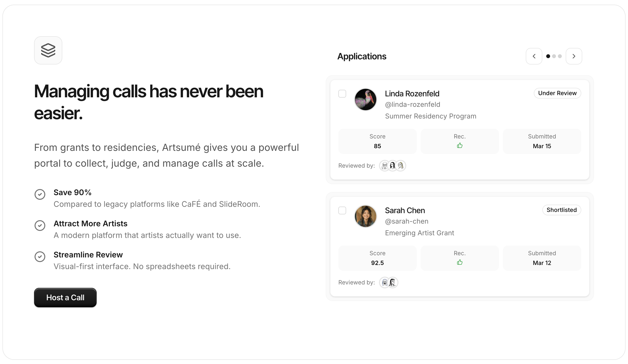
Task: Open Sarah Chen's profile picture
Action: click(x=365, y=216)
